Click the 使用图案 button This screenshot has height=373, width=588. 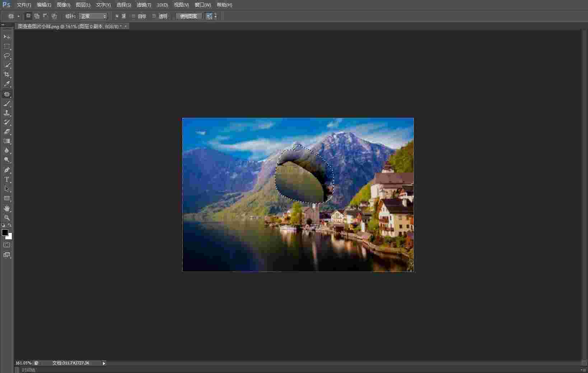click(x=188, y=16)
